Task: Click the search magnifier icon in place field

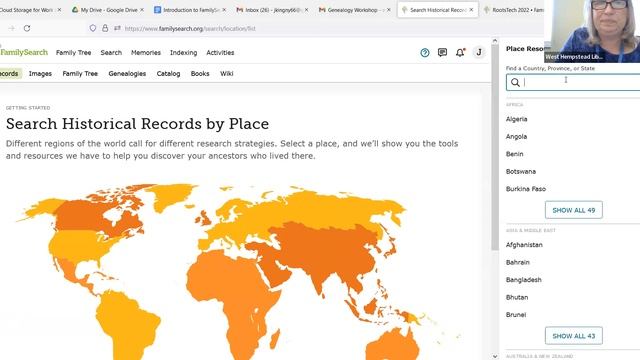Action: 515,82
